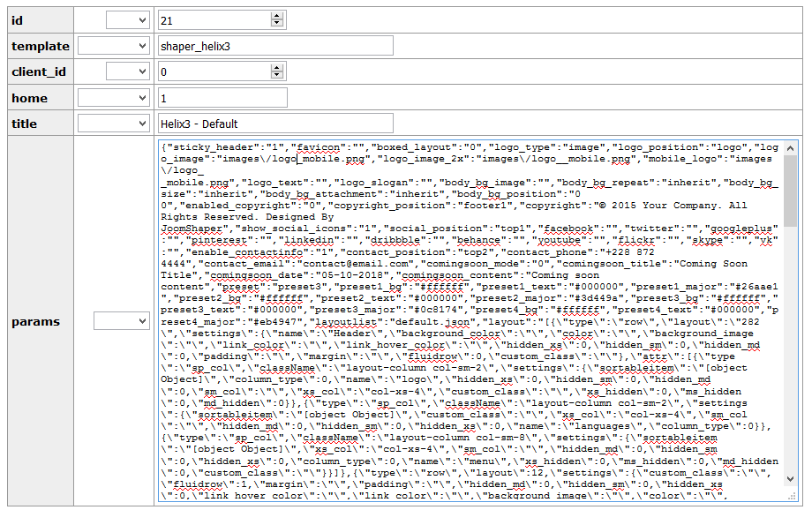The width and height of the screenshot is (812, 510).
Task: Click the params textarea scrollbar thumb
Action: click(x=789, y=190)
